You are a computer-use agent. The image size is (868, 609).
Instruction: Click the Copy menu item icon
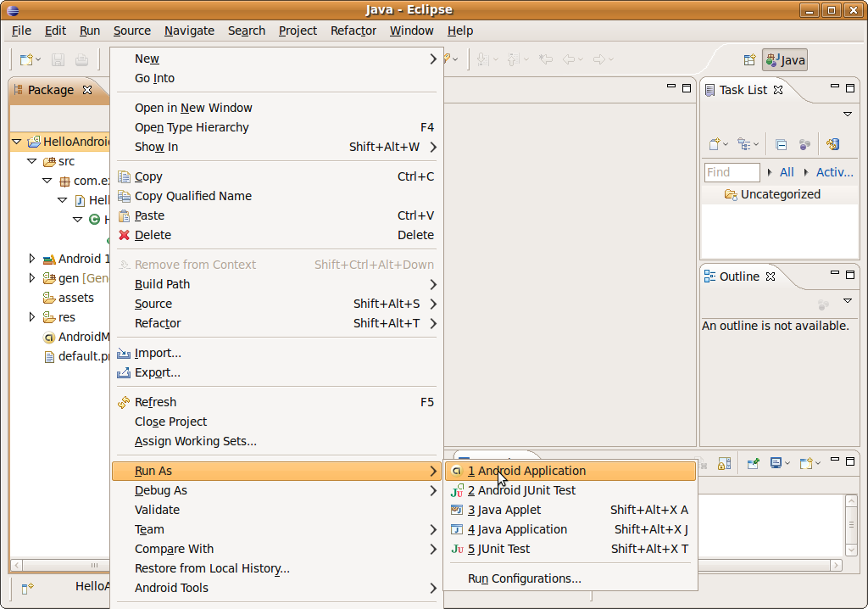124,176
